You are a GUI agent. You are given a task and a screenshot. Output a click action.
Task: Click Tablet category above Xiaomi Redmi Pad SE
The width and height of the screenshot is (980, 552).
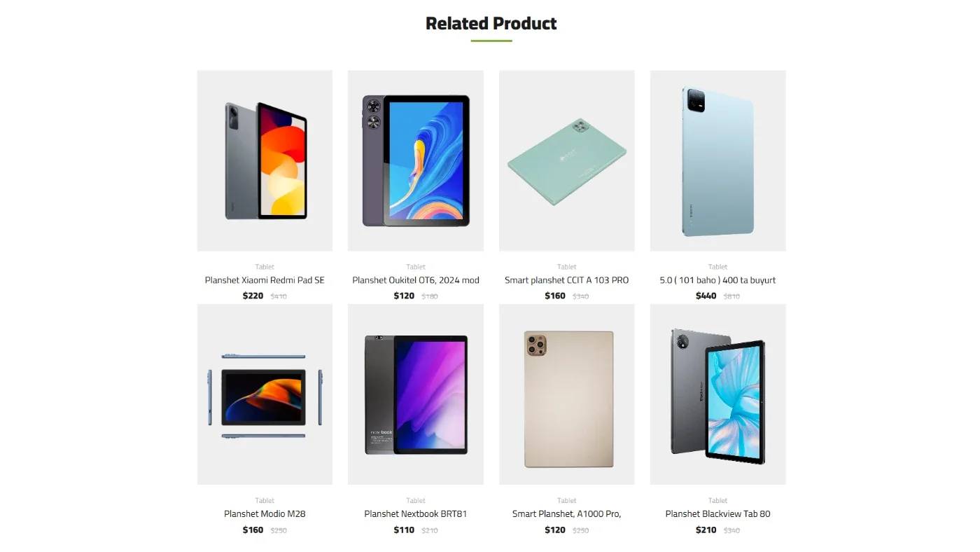[x=265, y=267]
